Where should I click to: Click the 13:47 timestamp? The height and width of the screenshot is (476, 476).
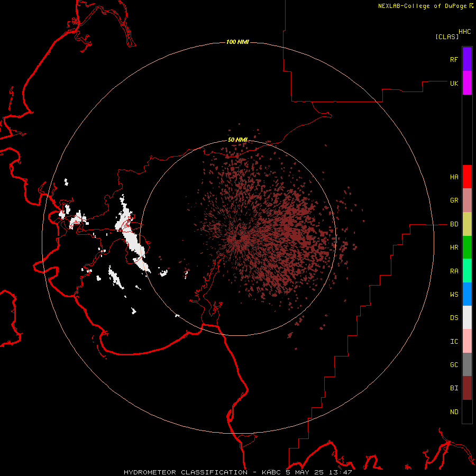point(340,472)
